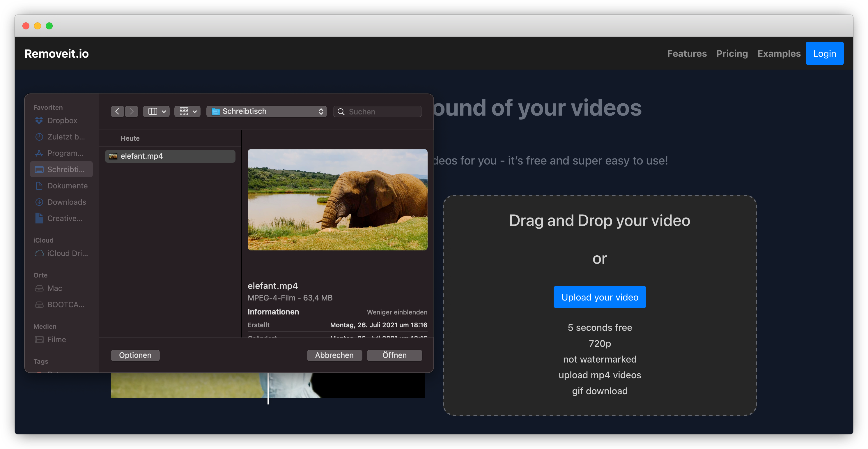Click the elefant.mp4 video thumbnail

(338, 199)
